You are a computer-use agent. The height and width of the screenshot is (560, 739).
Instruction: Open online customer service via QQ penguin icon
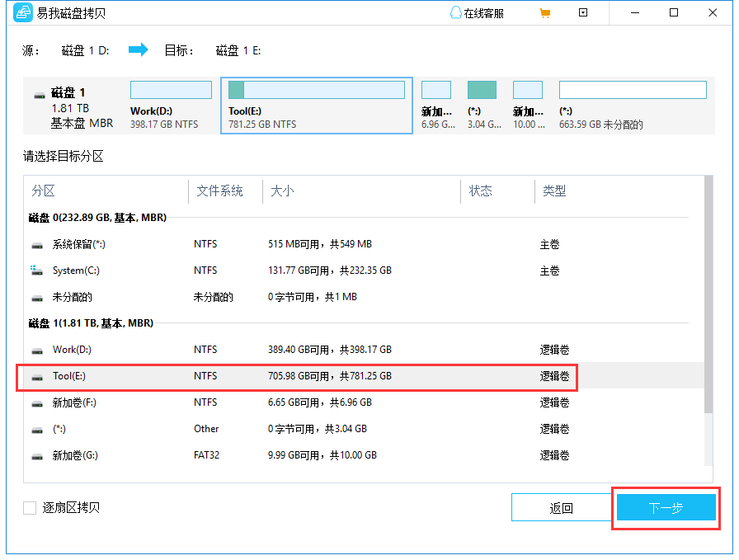click(x=455, y=12)
